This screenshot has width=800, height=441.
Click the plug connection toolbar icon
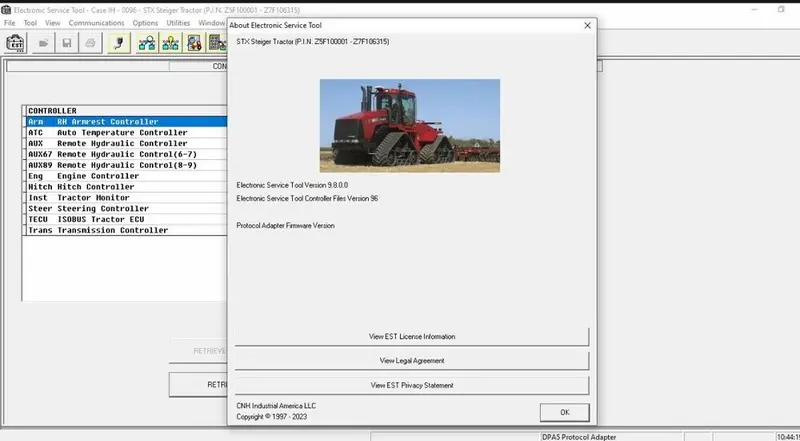(x=119, y=43)
